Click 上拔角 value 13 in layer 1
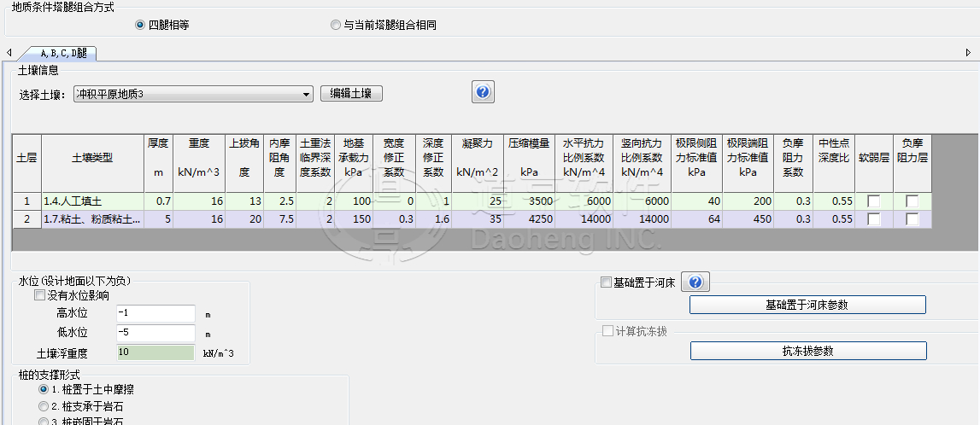Viewport: 980px width, 425px height. pos(244,201)
